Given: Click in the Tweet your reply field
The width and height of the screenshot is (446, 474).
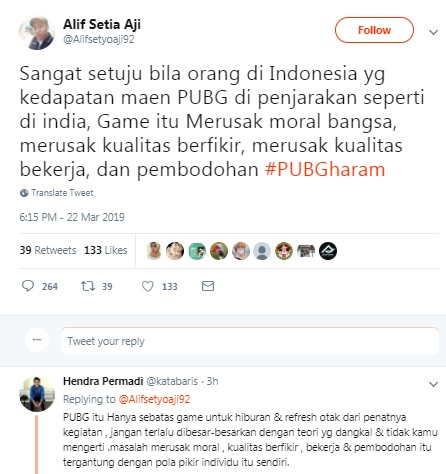Looking at the screenshot, I should point(250,341).
